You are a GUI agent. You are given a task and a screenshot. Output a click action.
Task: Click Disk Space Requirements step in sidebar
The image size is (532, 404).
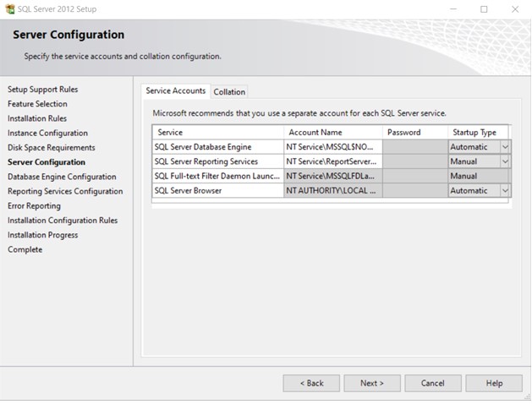52,148
